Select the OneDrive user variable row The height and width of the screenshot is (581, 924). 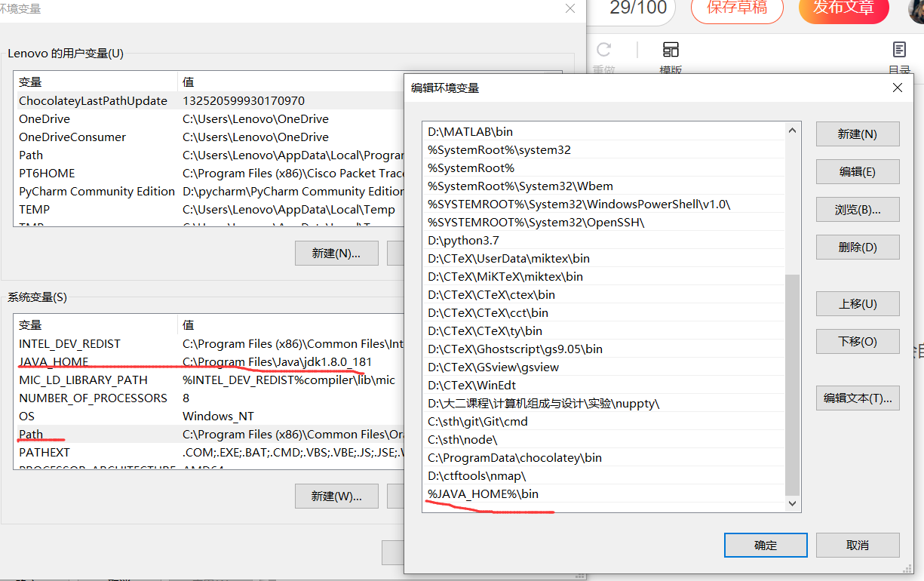click(209, 118)
